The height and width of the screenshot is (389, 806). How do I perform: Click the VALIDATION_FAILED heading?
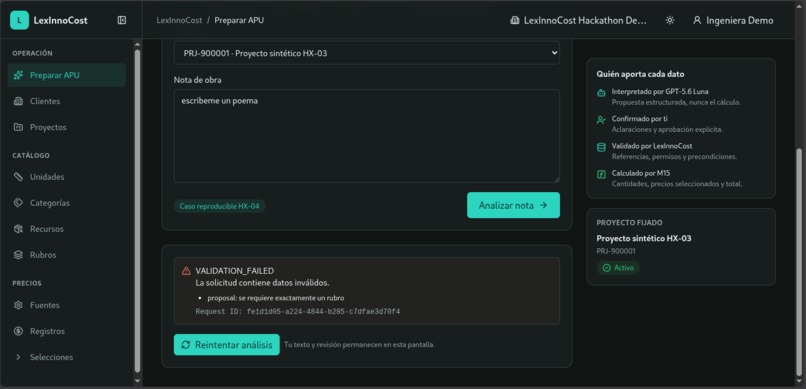pyautogui.click(x=235, y=271)
